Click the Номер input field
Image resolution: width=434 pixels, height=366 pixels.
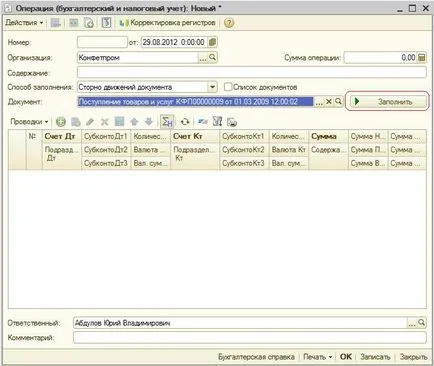click(x=102, y=42)
